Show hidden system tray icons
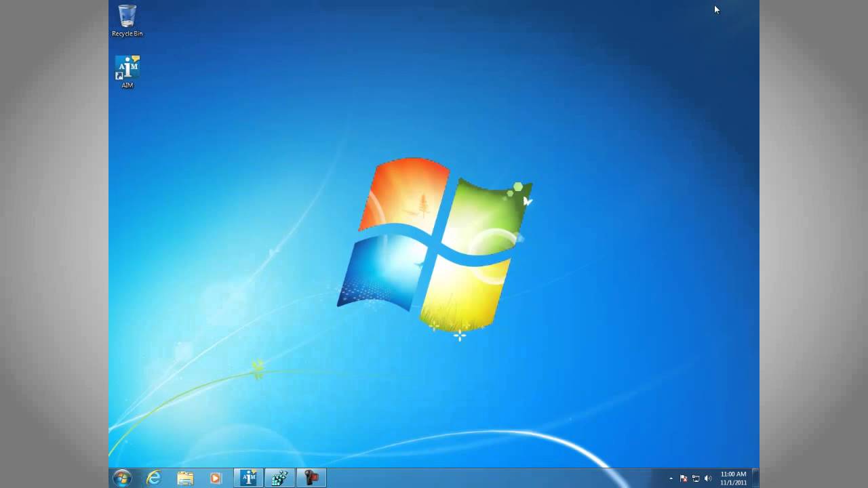868x488 pixels. point(671,479)
